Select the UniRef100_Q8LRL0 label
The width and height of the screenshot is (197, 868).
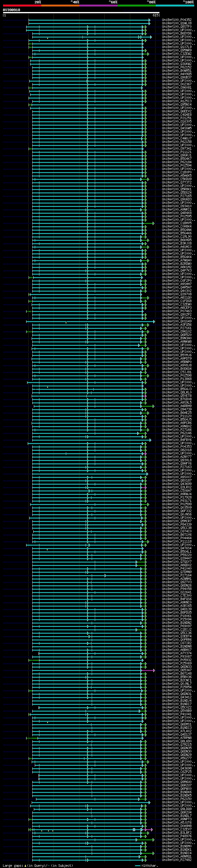click(x=177, y=393)
